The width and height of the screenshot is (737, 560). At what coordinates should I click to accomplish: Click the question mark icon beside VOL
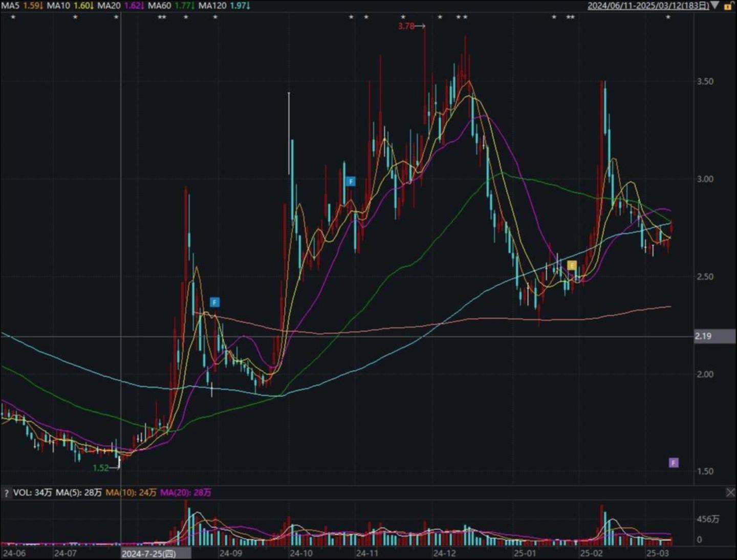6,493
